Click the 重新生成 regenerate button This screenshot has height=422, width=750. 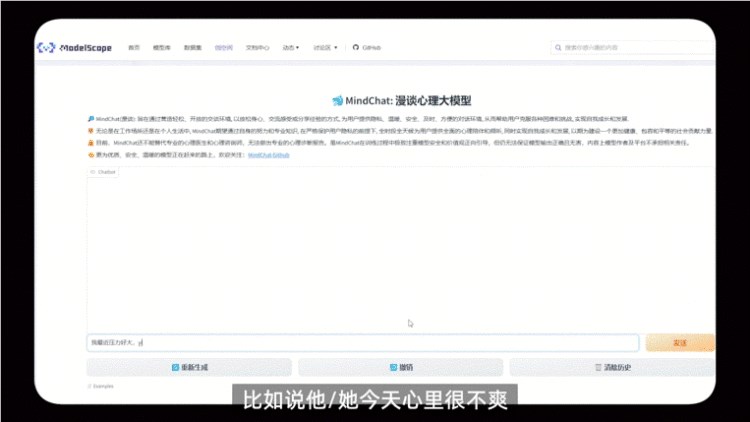[x=189, y=367]
